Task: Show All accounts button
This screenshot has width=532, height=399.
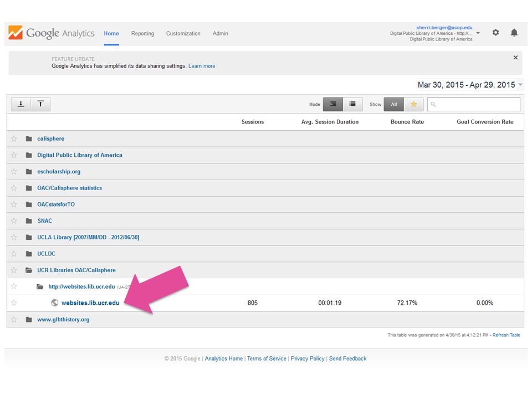Action: click(x=393, y=104)
